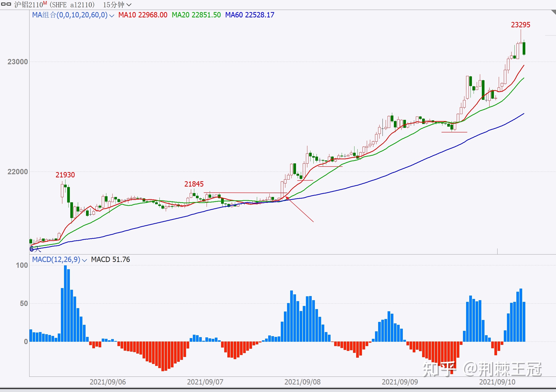The height and width of the screenshot is (392, 556).
Task: Click the tallest blue MACD bar near 100
Action: (65, 304)
